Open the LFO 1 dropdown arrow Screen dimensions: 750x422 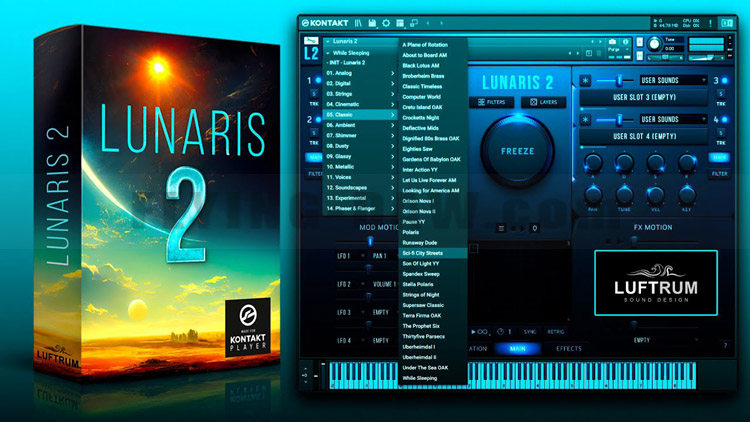[363, 256]
